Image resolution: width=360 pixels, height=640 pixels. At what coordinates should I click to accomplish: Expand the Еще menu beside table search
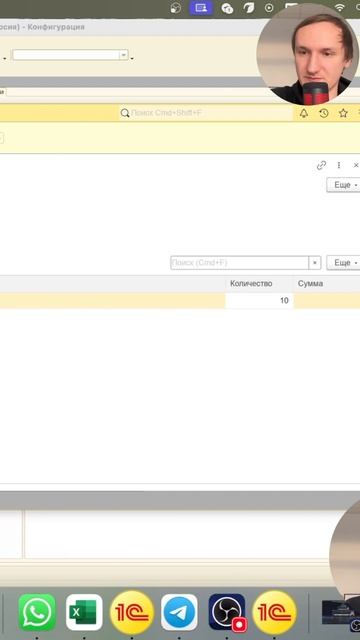(344, 262)
